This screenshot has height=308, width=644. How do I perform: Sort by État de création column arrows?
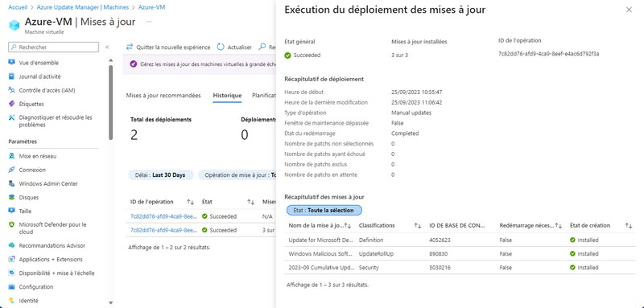(x=629, y=225)
